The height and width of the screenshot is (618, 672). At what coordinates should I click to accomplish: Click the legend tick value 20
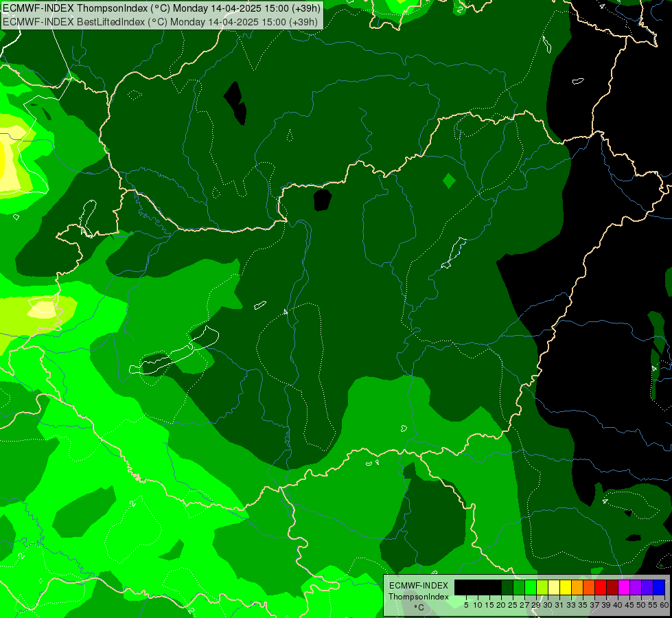pos(501,605)
